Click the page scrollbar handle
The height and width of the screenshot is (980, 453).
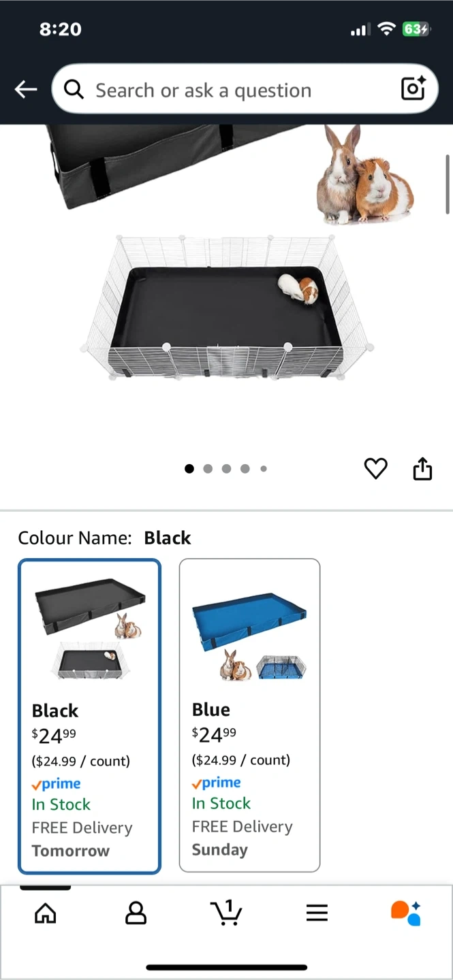pyautogui.click(x=448, y=184)
